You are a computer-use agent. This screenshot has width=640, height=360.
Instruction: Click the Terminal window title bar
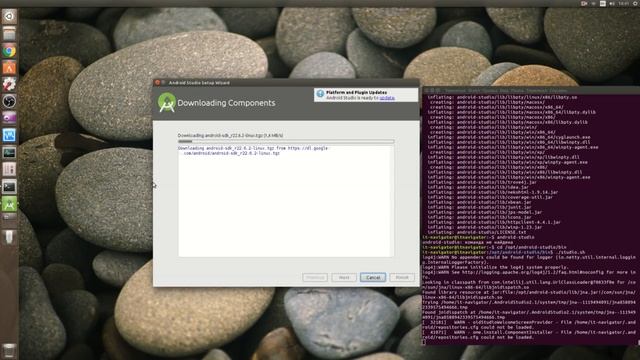click(x=531, y=90)
